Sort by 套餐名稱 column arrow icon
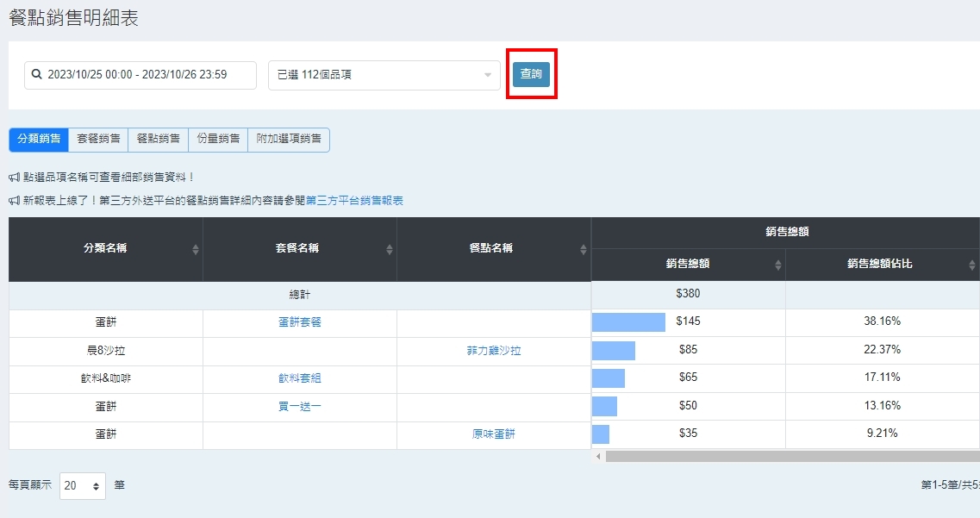The width and height of the screenshot is (980, 518). pyautogui.click(x=390, y=249)
